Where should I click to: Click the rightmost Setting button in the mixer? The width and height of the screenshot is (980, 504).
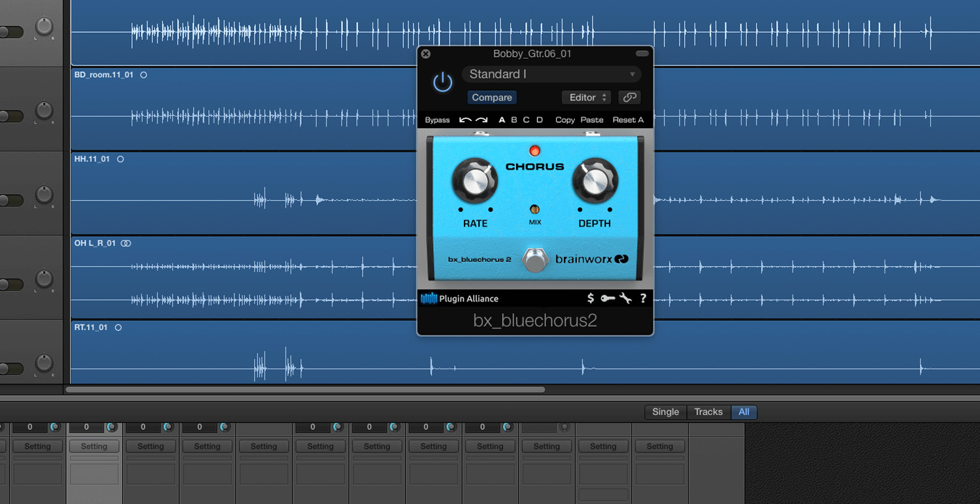pos(660,446)
